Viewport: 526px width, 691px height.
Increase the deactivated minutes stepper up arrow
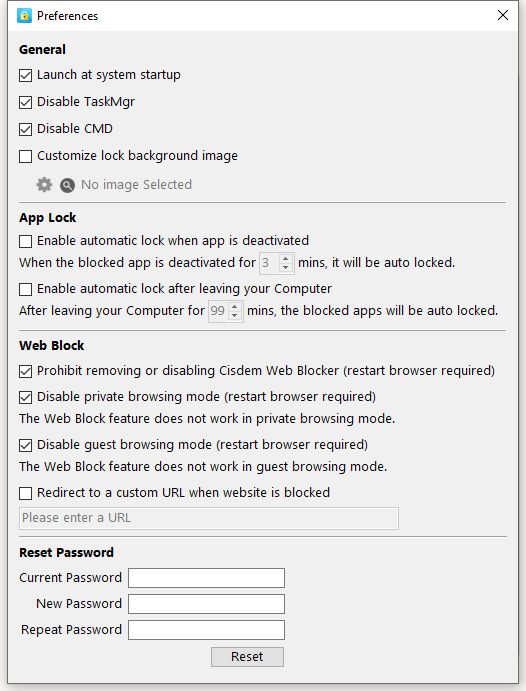click(x=285, y=259)
